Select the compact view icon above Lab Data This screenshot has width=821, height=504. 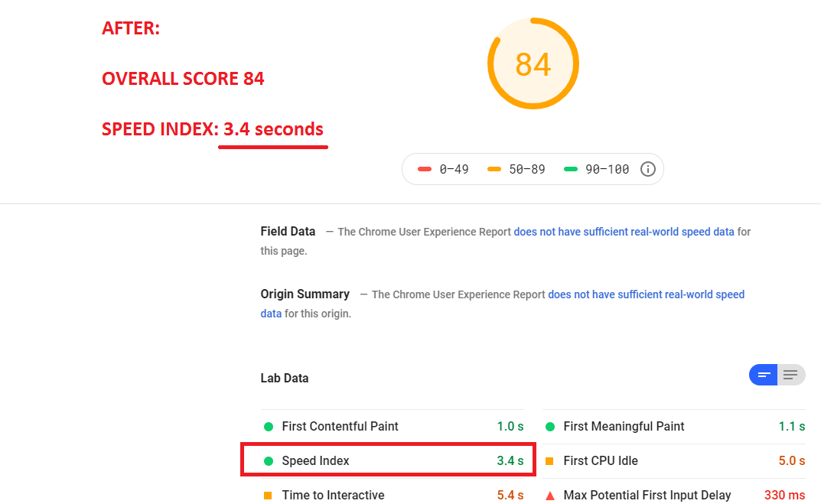coord(763,375)
